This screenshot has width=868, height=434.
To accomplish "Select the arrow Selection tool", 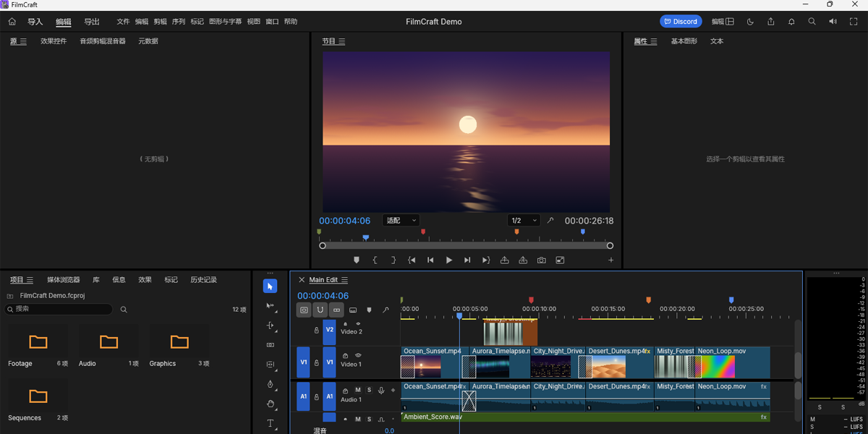I will click(x=270, y=286).
